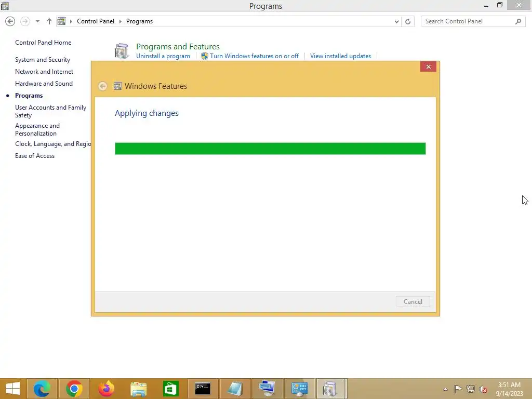Open Programs and Features heading

pos(178,46)
